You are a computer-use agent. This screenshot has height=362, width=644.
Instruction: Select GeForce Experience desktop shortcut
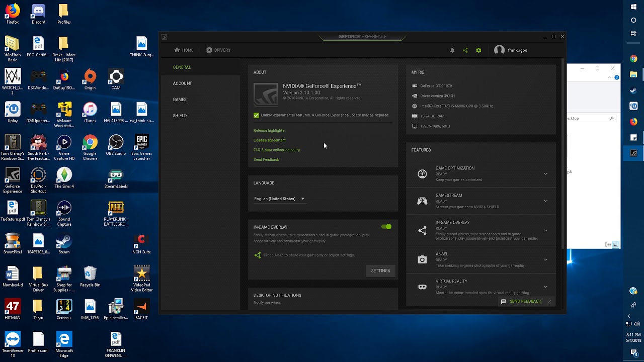pos(13,180)
